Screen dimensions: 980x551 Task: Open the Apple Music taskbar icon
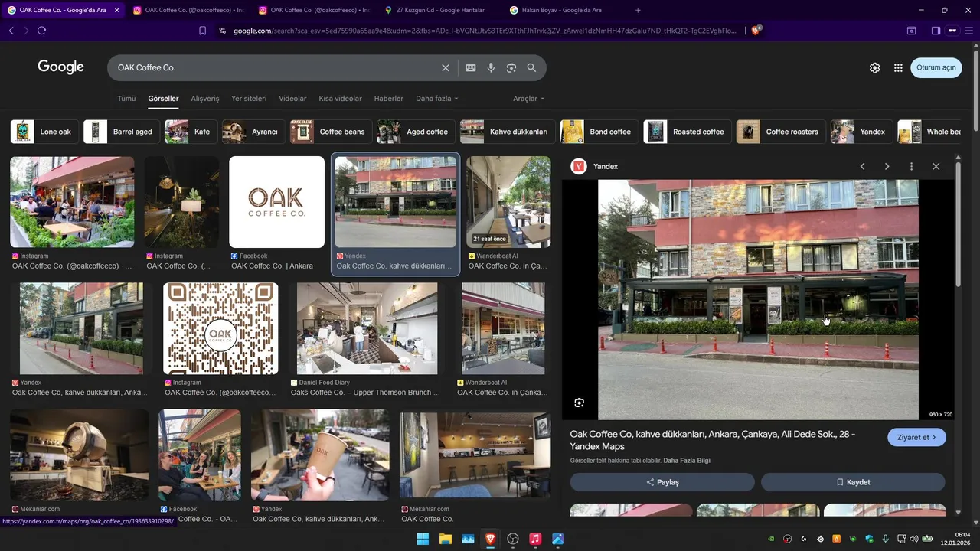click(x=535, y=539)
